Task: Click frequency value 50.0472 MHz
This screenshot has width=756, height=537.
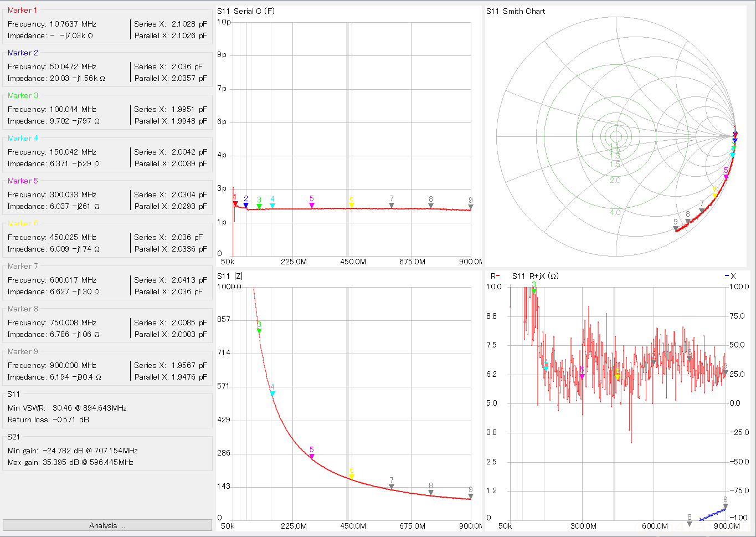Action: [73, 67]
